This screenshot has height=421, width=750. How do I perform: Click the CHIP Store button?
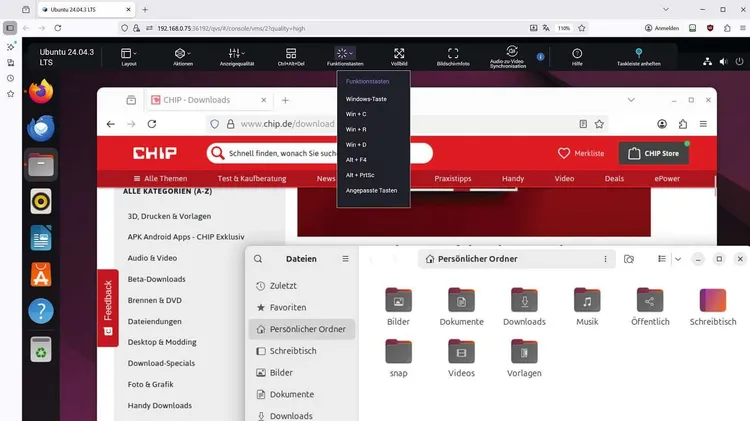tap(654, 153)
